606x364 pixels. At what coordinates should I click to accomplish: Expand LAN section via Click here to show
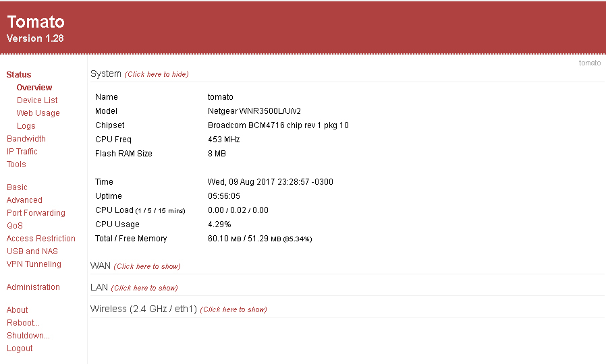pyautogui.click(x=144, y=288)
